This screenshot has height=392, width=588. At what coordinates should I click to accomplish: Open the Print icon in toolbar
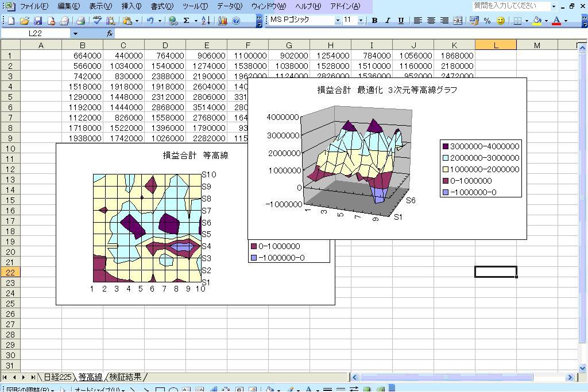pyautogui.click(x=81, y=21)
